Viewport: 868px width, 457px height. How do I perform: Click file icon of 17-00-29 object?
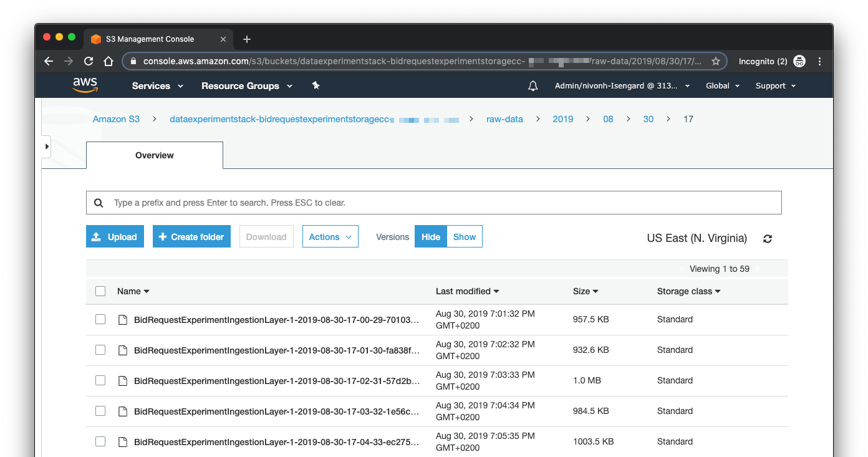[123, 320]
